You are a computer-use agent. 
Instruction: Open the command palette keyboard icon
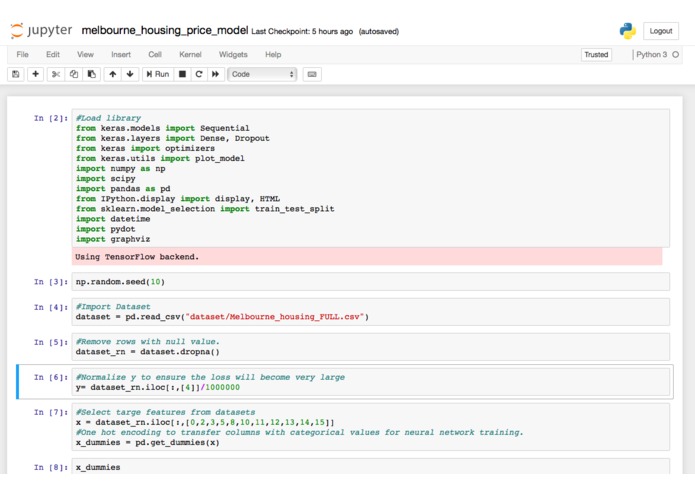(312, 74)
